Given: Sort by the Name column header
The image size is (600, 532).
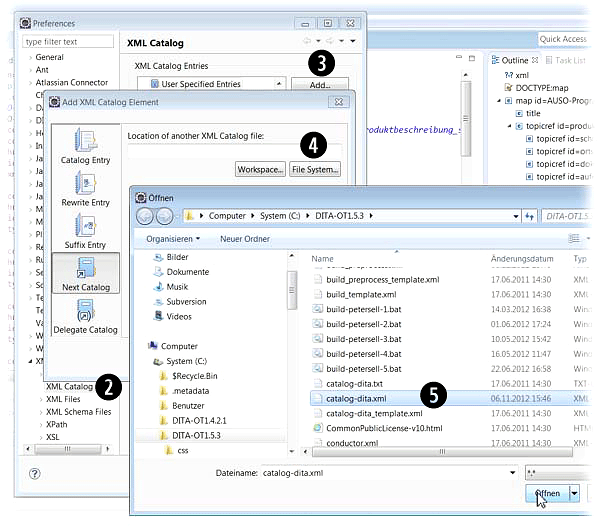Looking at the screenshot, I should (322, 259).
